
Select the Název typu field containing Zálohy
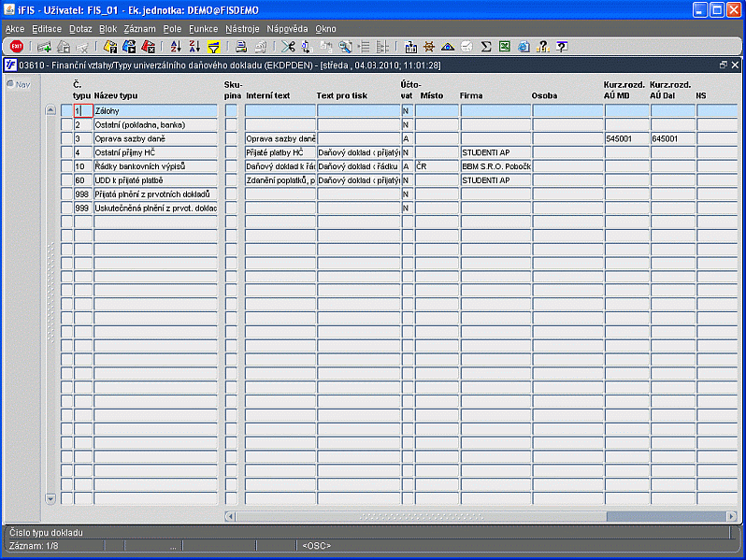click(155, 110)
